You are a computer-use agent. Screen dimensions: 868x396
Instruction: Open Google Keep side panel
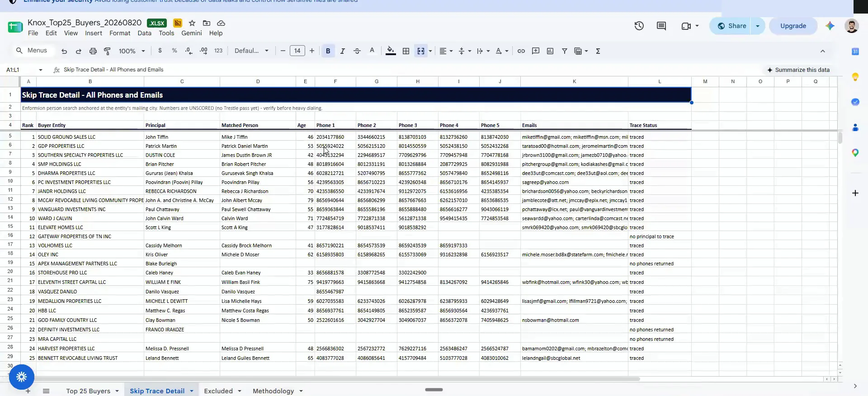[855, 77]
